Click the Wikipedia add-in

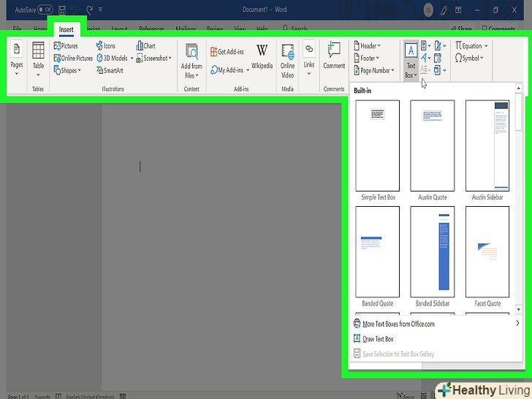click(262, 56)
